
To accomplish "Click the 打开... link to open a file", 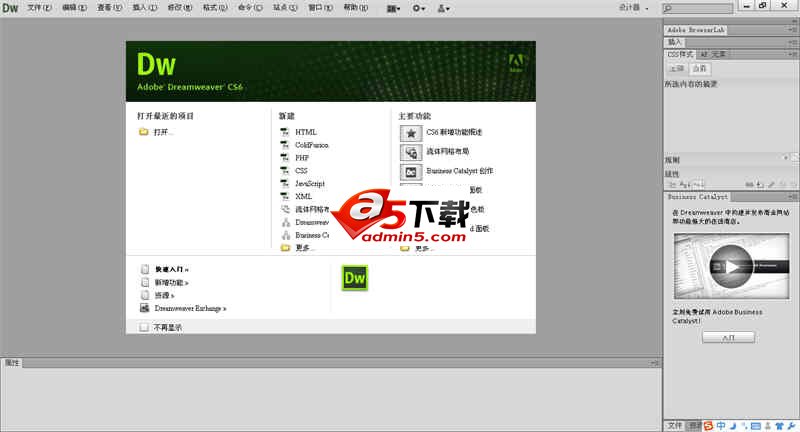I will click(163, 132).
